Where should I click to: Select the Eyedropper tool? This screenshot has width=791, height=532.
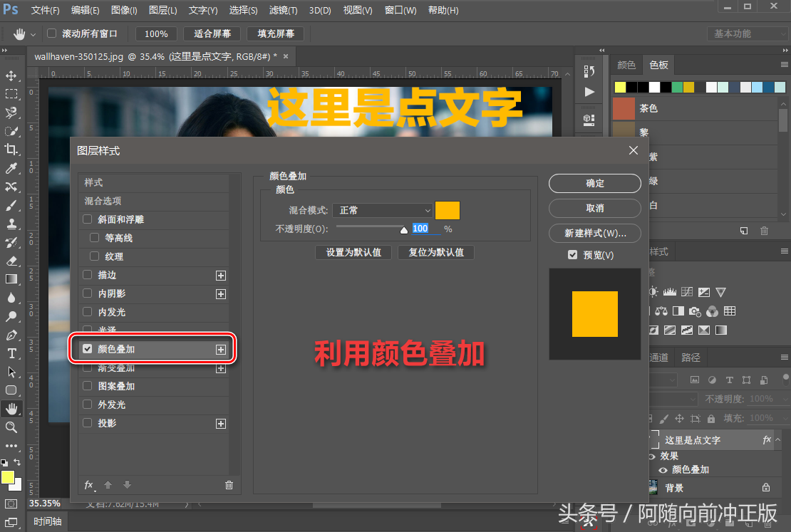point(11,168)
